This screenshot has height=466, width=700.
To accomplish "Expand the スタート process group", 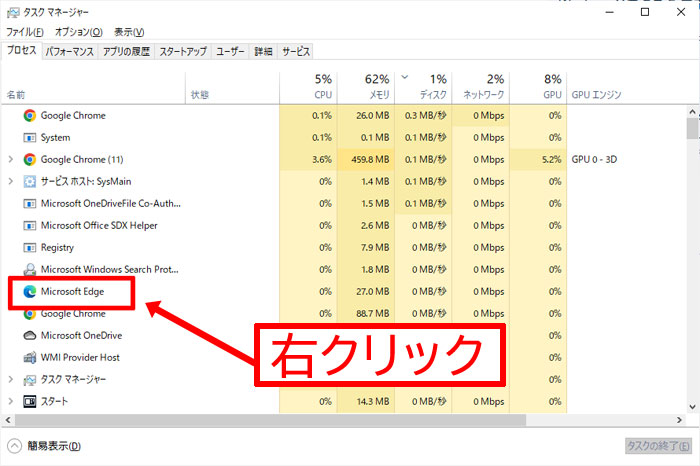I will pos(10,401).
